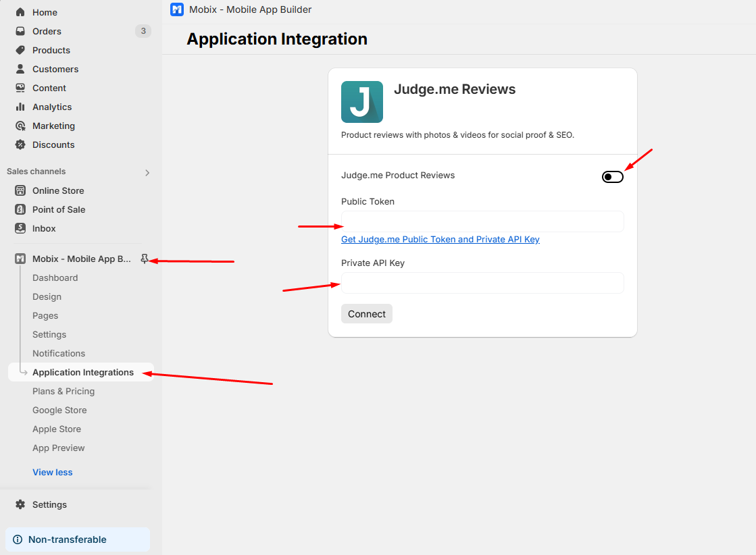Open Discounts section
Viewport: 756px width, 555px height.
point(53,144)
